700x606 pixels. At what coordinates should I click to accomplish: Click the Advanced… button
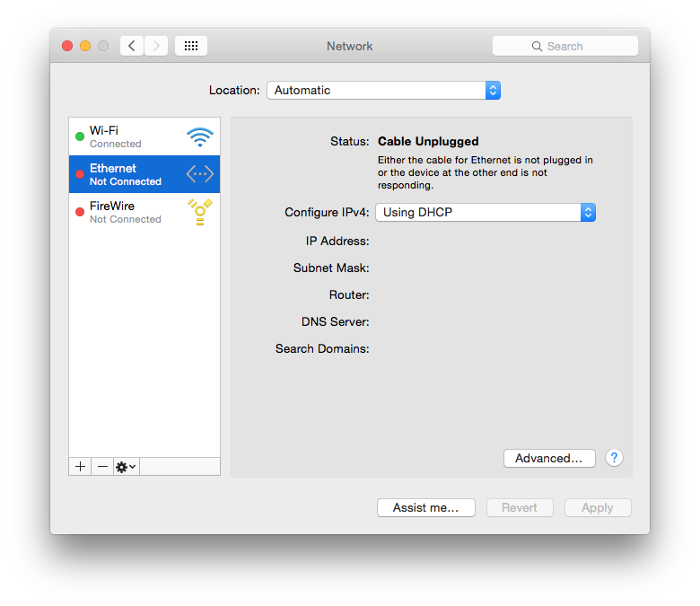pyautogui.click(x=549, y=458)
